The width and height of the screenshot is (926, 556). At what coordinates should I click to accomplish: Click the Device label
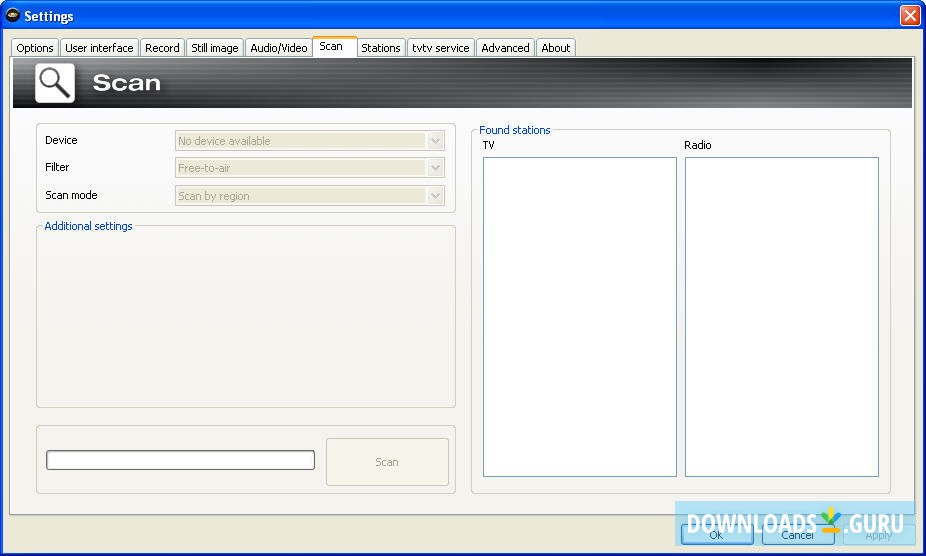point(61,140)
